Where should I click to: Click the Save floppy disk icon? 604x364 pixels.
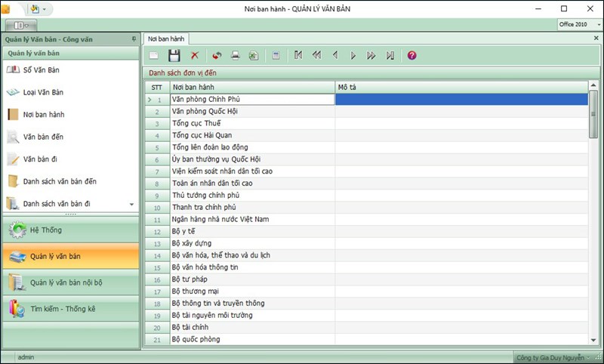174,56
